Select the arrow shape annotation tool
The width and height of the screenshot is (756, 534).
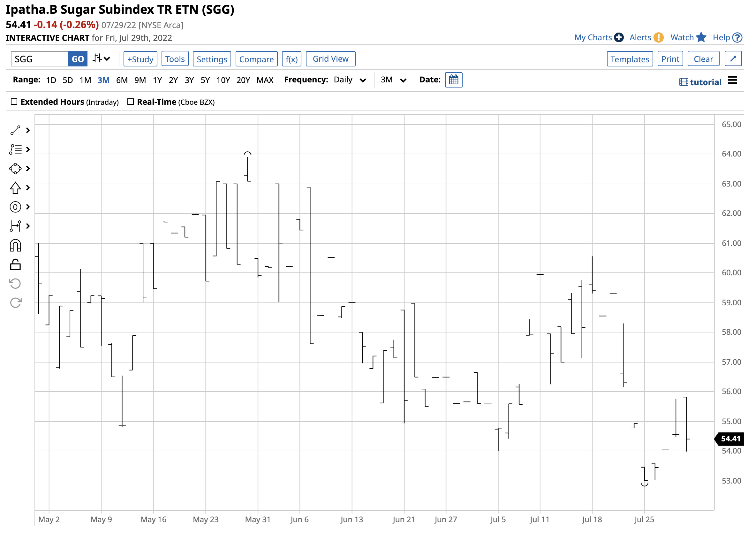pos(15,188)
